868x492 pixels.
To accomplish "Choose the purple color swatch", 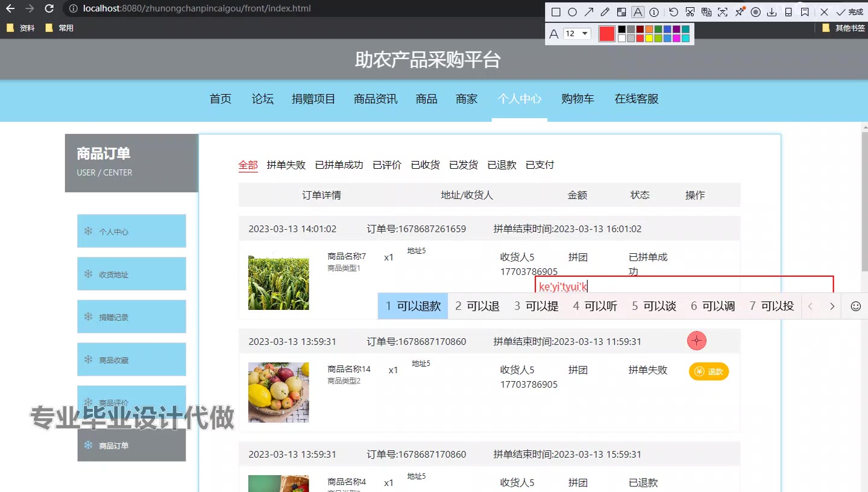I will click(676, 29).
